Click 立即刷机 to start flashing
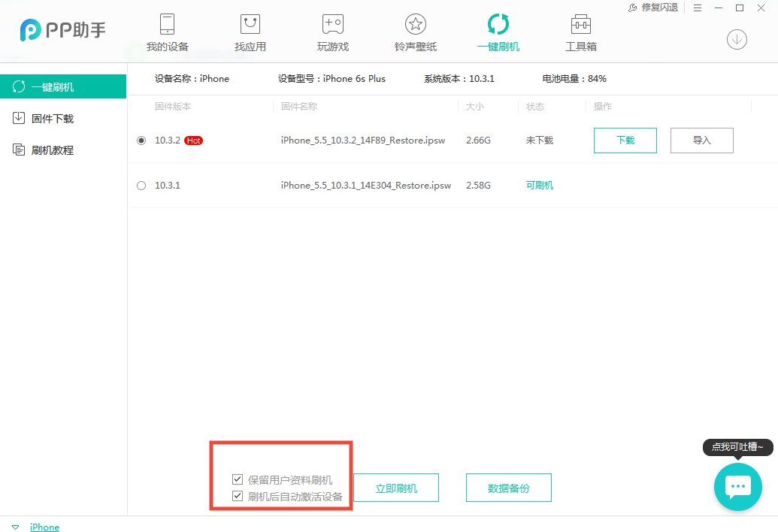 pyautogui.click(x=396, y=487)
